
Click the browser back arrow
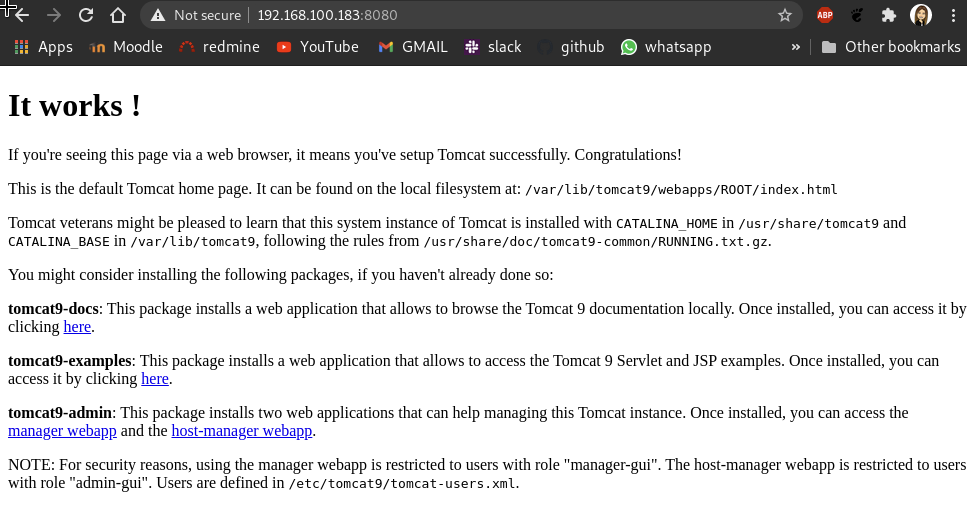[21, 15]
